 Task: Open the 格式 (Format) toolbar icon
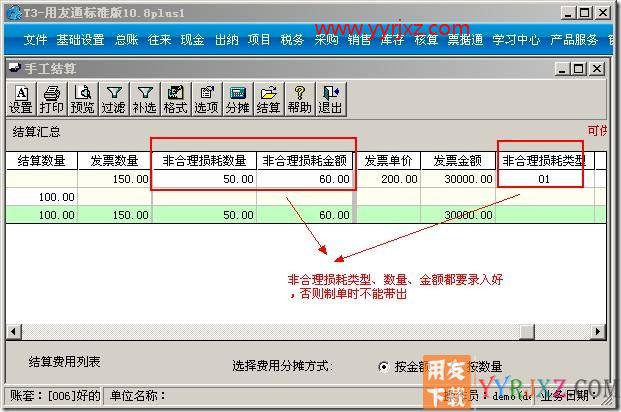pos(175,99)
